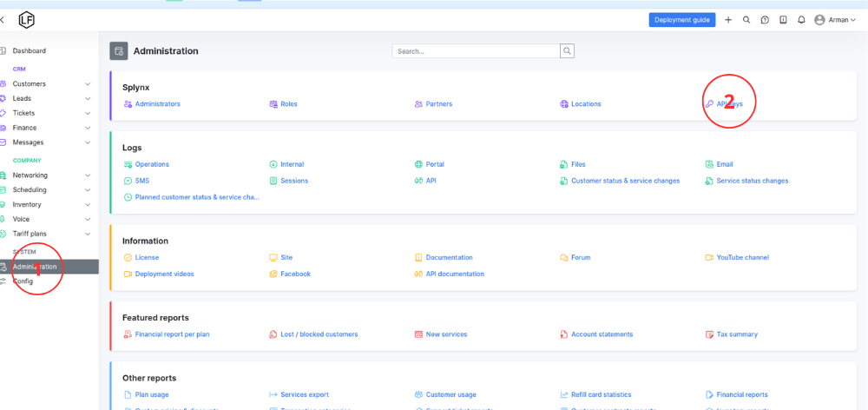Expand the Inventory sidebar chevron
Screen dimensions: 868x410
pos(88,204)
